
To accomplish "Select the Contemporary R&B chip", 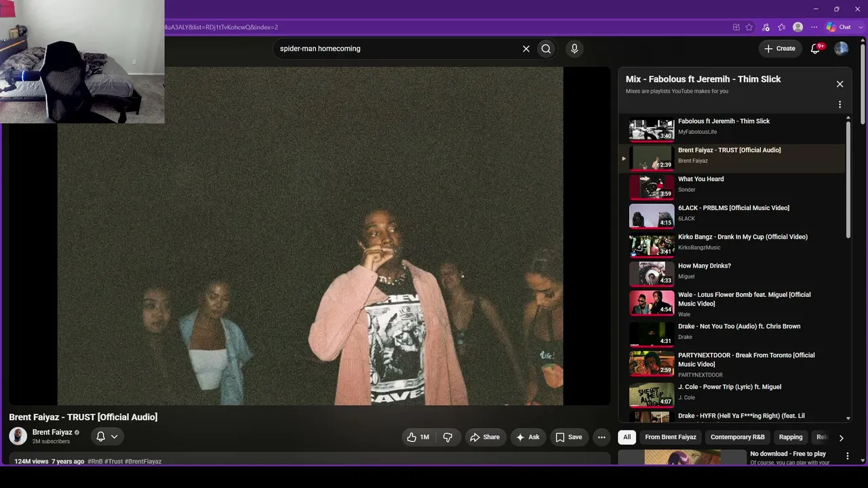I will 737,437.
